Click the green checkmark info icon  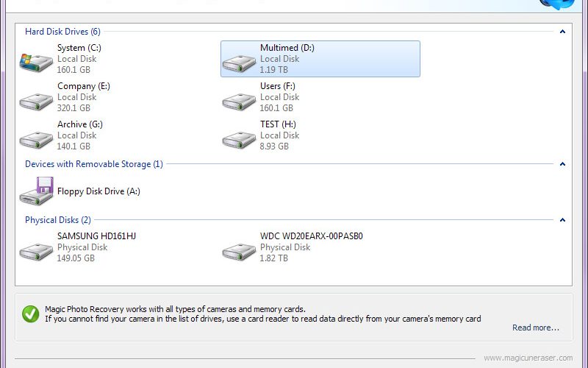[x=30, y=314]
